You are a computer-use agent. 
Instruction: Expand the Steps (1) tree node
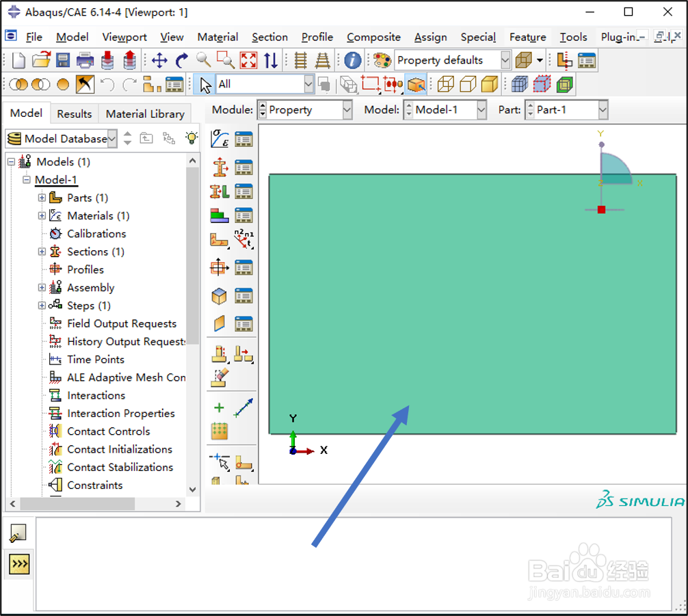(x=42, y=306)
